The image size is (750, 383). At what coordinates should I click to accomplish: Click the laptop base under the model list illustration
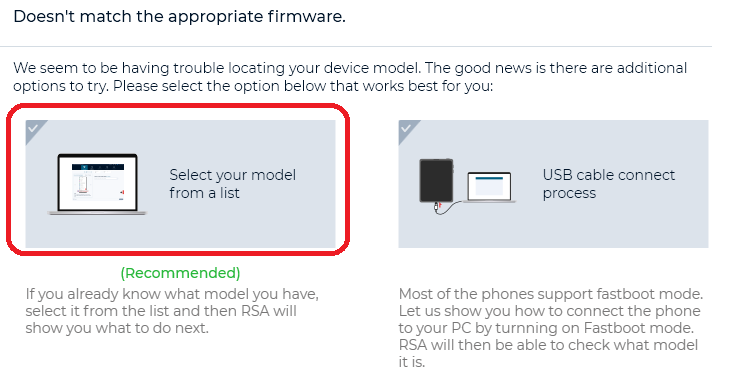point(98,213)
